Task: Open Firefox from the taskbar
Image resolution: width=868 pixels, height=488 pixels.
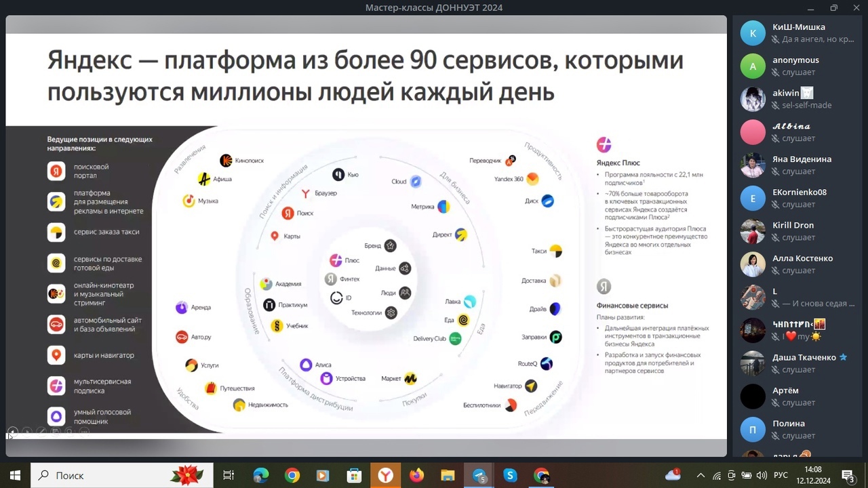Action: tap(416, 475)
